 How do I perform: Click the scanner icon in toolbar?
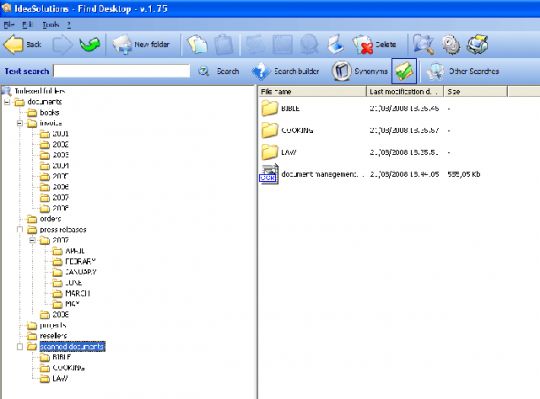point(335,44)
